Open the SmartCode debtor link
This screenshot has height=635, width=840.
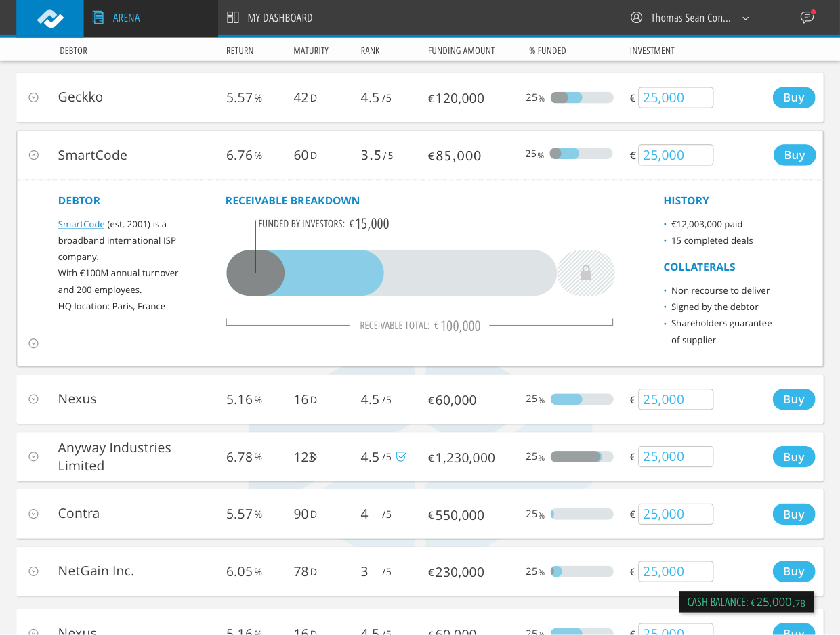pos(81,224)
